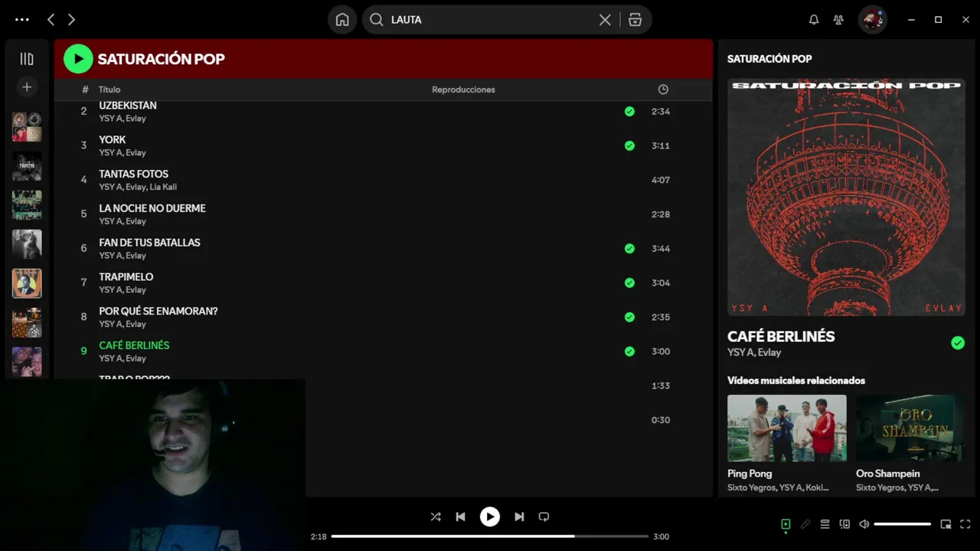Open the Browse icon in search bar
This screenshot has height=551, width=980.
click(x=635, y=20)
